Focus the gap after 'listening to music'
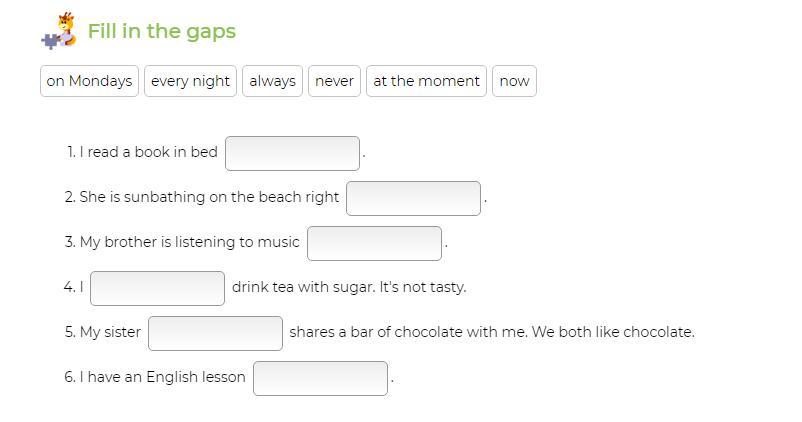The height and width of the screenshot is (422, 802). pyautogui.click(x=374, y=243)
